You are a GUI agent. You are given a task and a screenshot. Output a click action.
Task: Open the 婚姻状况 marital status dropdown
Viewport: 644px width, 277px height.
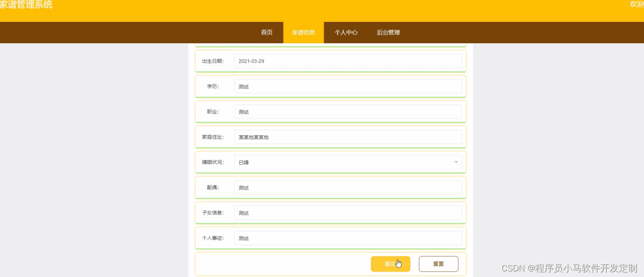coord(349,162)
